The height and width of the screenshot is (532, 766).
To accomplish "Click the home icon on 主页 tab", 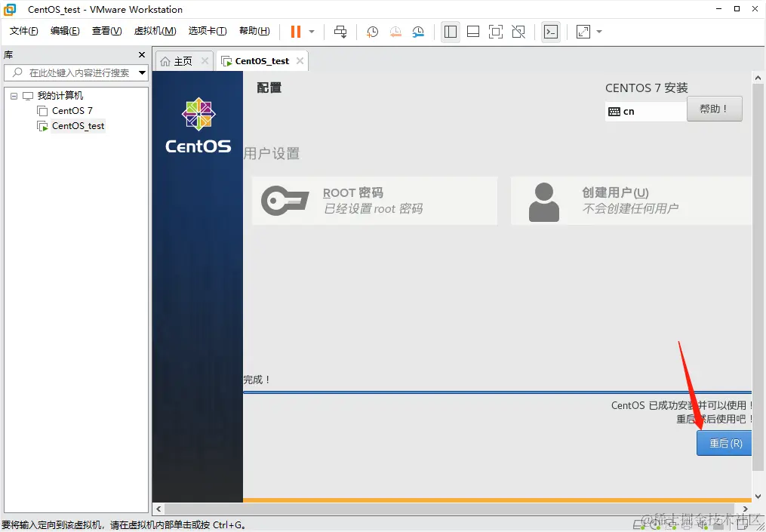I will (165, 61).
